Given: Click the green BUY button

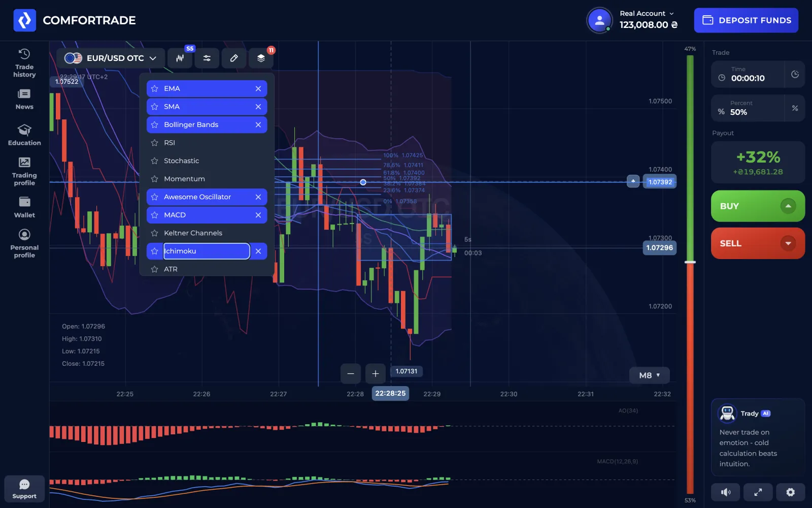Looking at the screenshot, I should click(758, 206).
